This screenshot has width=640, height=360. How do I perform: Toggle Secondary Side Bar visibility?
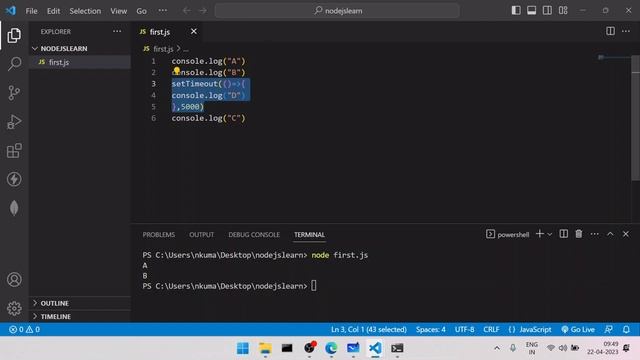[x=547, y=11]
